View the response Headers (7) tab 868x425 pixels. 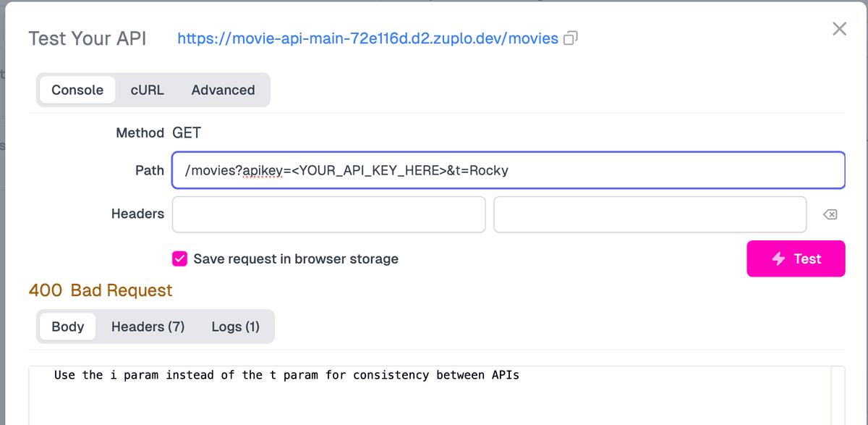148,327
